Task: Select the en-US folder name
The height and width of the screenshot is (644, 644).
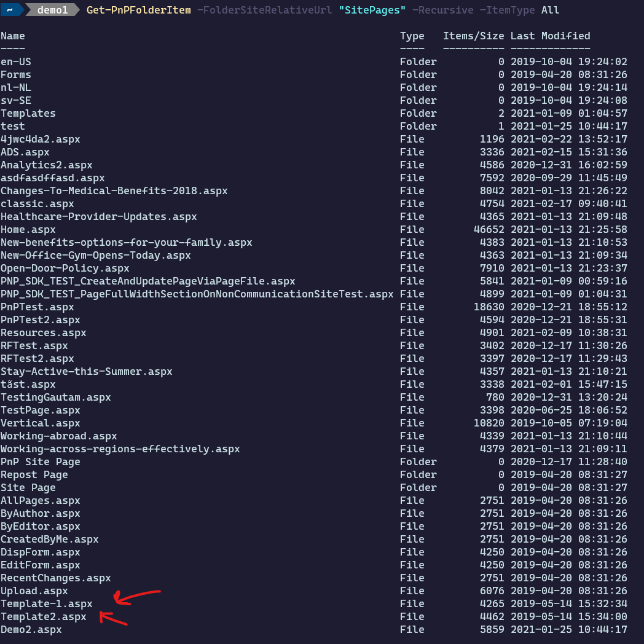Action: [x=15, y=61]
